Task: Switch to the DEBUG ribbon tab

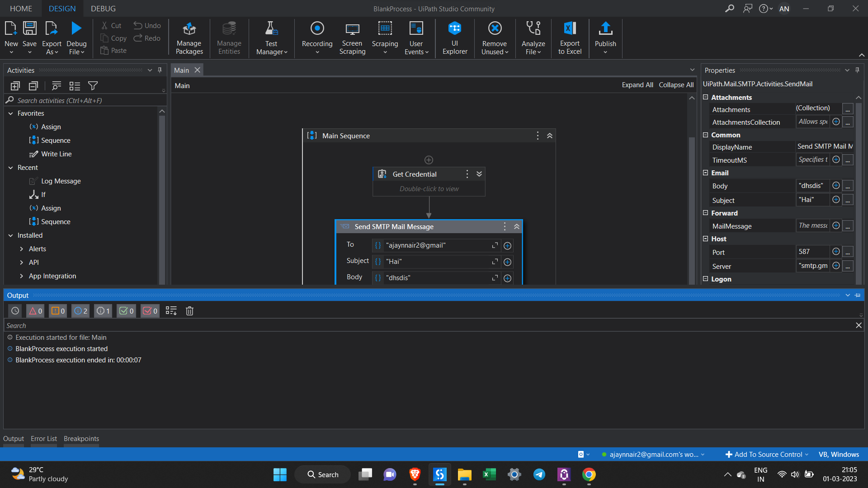Action: 103,9
